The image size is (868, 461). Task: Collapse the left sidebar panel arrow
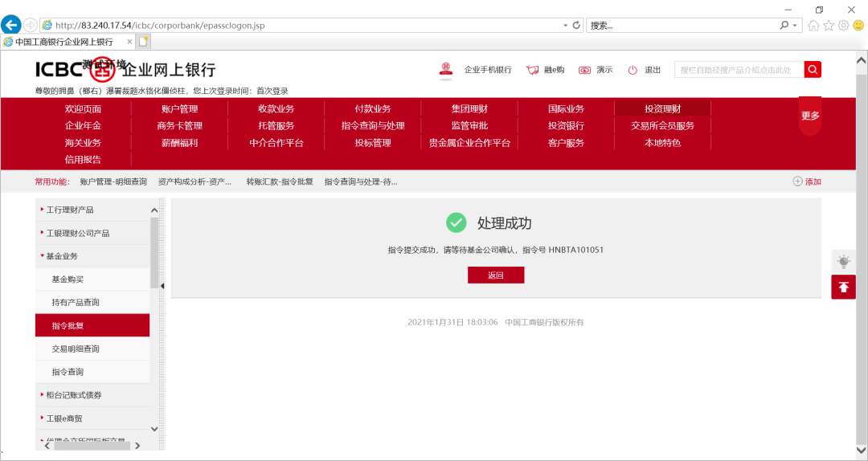pos(162,286)
